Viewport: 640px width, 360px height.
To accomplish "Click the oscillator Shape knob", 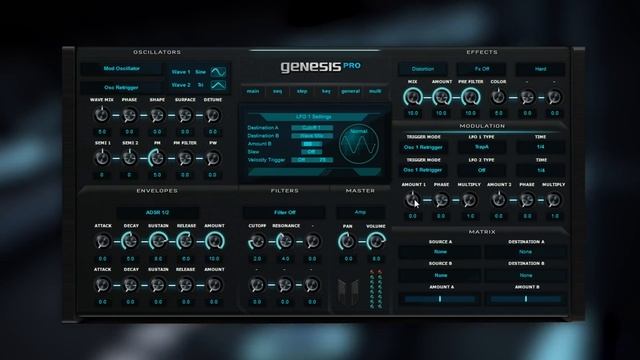I will pyautogui.click(x=157, y=116).
